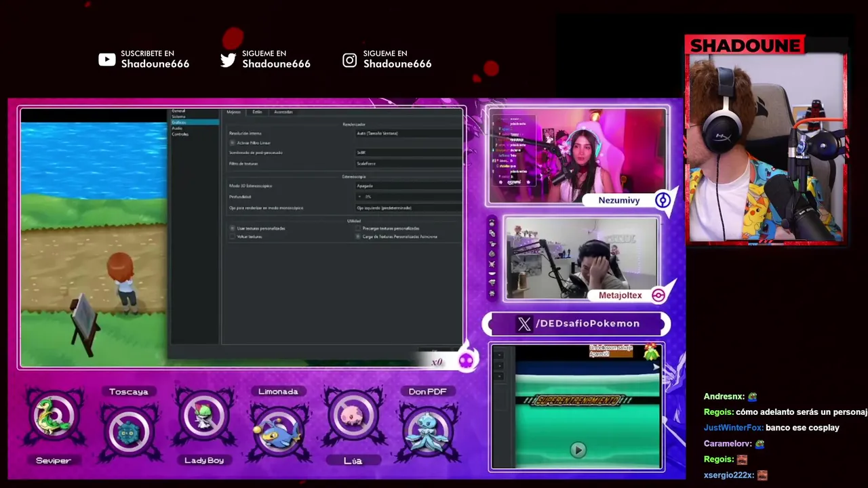
Task: Select Audio in settings sidebar
Action: pos(177,128)
